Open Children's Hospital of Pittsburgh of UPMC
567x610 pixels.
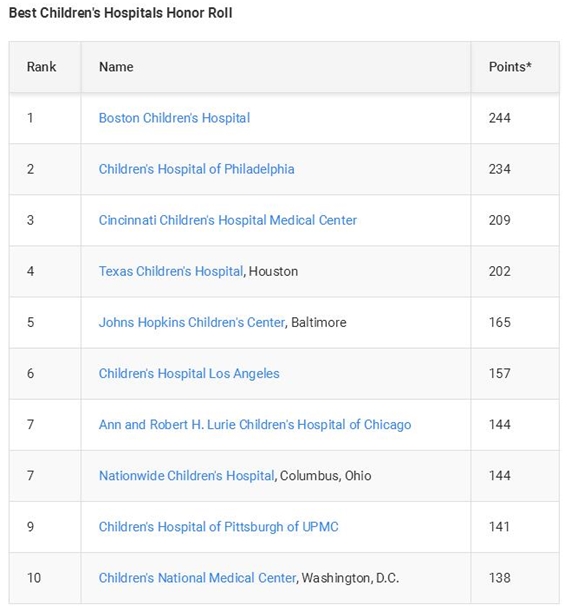coord(218,527)
